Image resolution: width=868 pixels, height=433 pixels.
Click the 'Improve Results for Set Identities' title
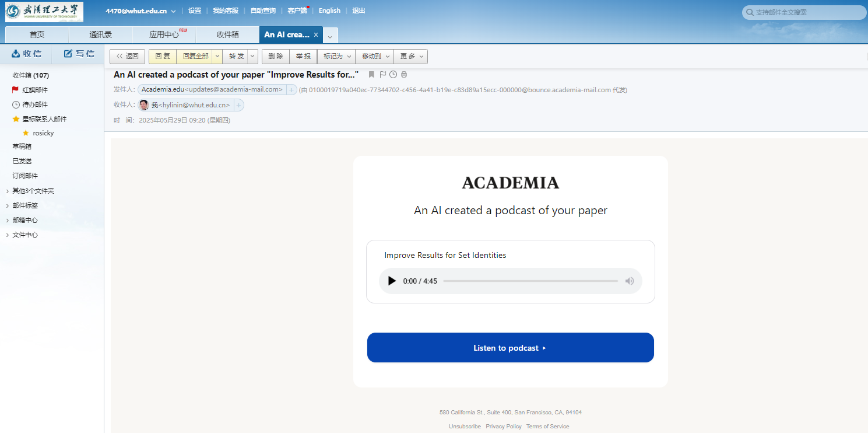pyautogui.click(x=445, y=255)
